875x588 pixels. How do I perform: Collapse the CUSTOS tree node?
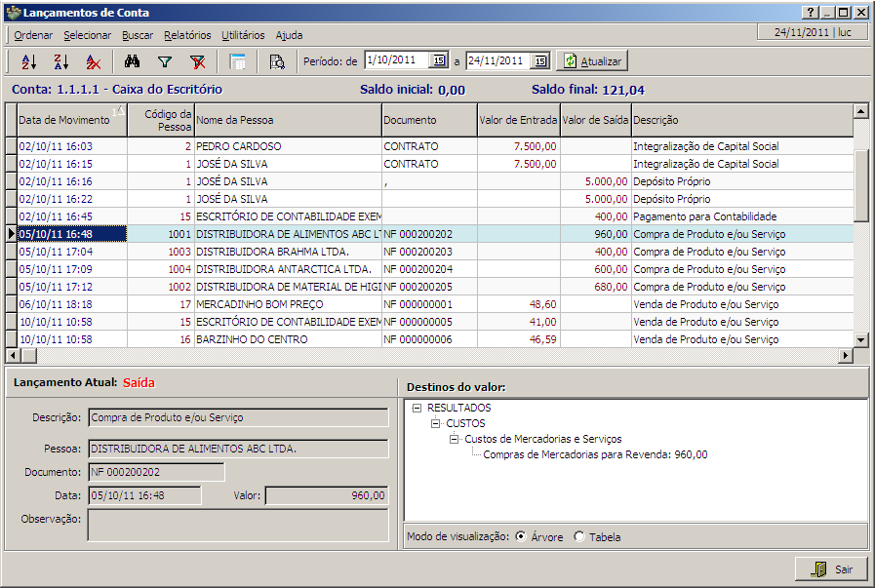coord(436,423)
